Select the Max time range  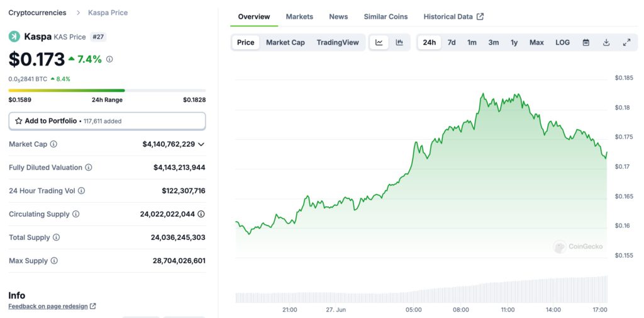pos(536,42)
